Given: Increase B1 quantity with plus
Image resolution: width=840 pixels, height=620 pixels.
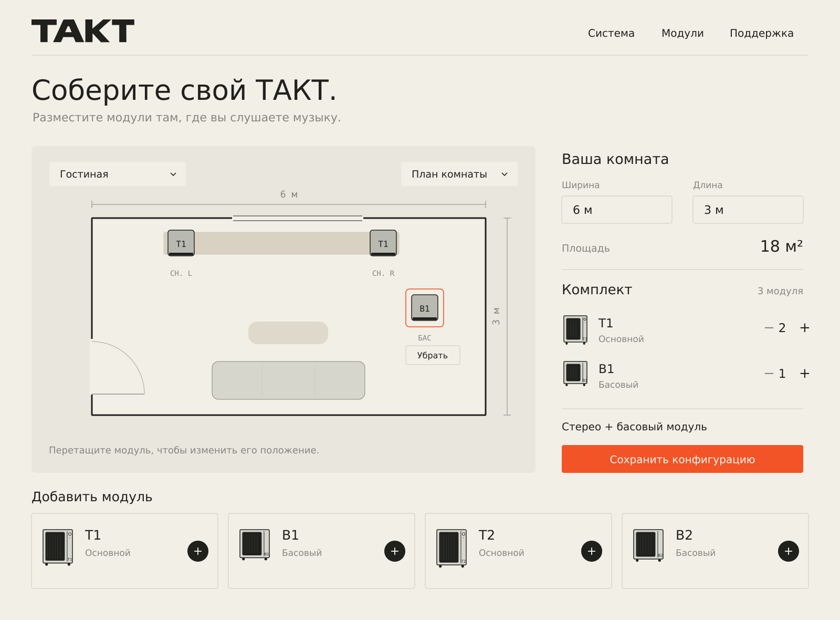Looking at the screenshot, I should tap(804, 374).
